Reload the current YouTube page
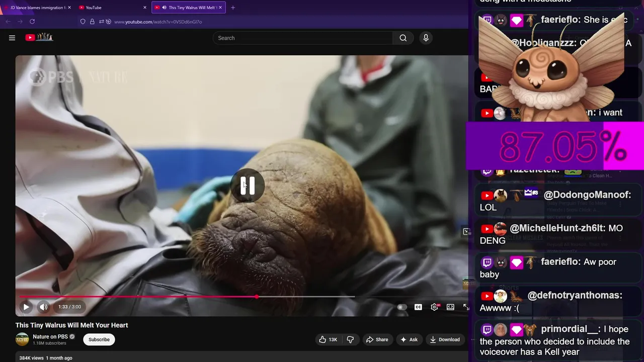 point(32,22)
